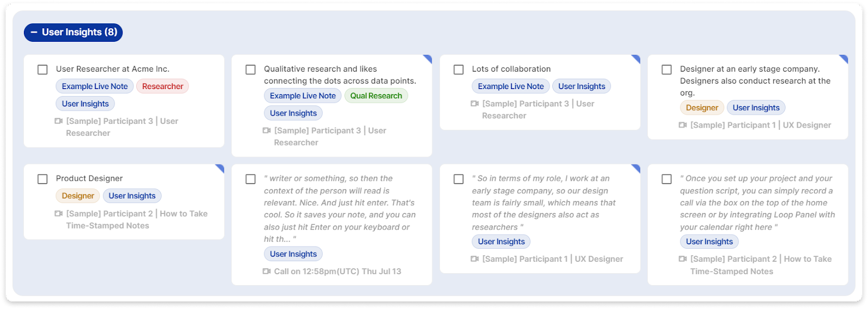The height and width of the screenshot is (309, 868).
Task: Click blue corner marker on Product Designer card
Action: pyautogui.click(x=220, y=168)
